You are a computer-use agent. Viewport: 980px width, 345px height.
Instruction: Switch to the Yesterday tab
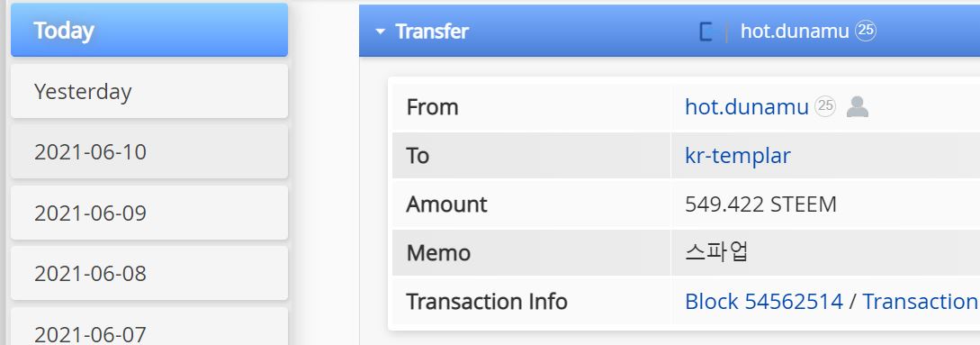tap(149, 91)
